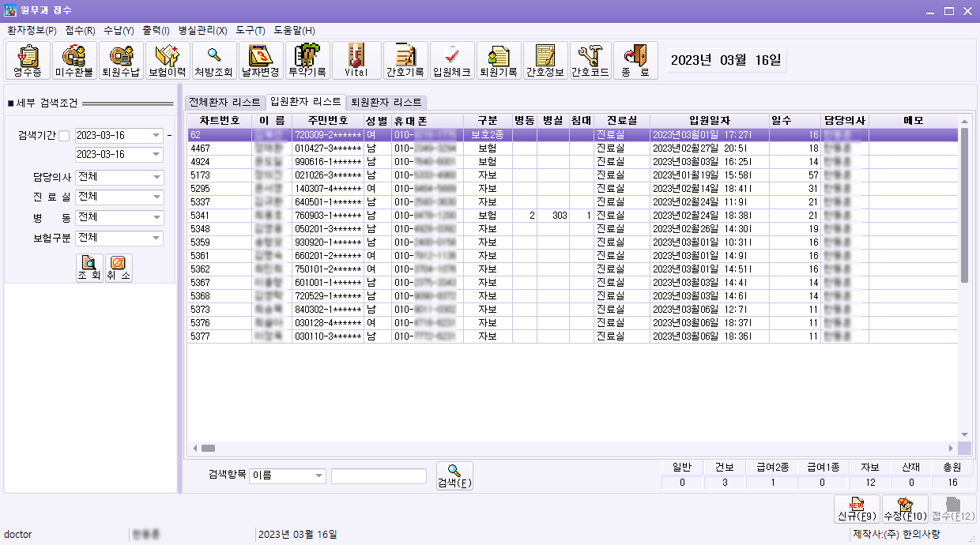Image resolution: width=980 pixels, height=545 pixels.
Task: Click the search text input field
Action: pos(379,475)
